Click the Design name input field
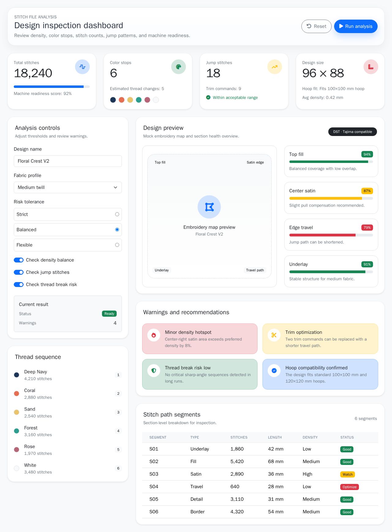Screen dimensions: 392x532 tap(68, 161)
